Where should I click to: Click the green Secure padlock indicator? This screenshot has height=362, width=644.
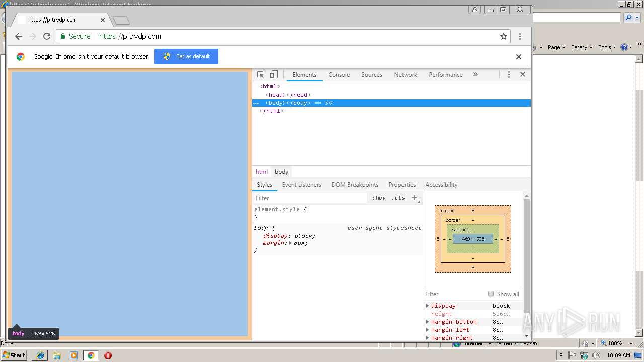pyautogui.click(x=75, y=36)
